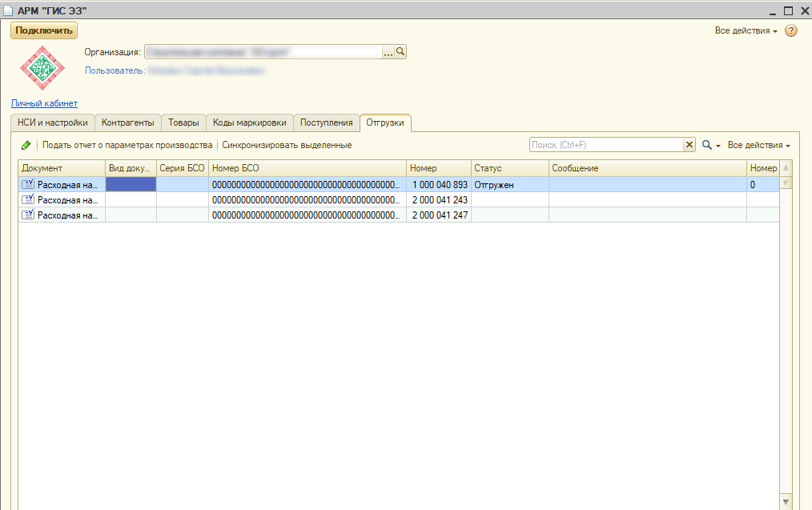Open the search magnifier dropdown in table toolbar

pyautogui.click(x=711, y=146)
